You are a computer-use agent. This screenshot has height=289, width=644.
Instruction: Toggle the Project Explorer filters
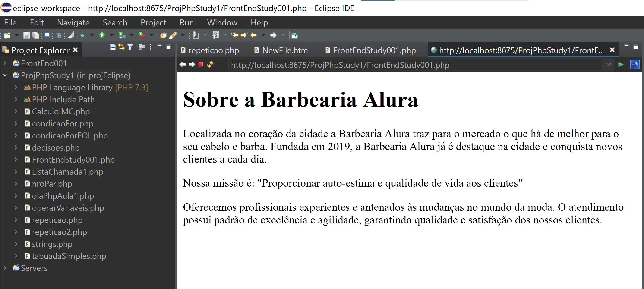tap(130, 47)
